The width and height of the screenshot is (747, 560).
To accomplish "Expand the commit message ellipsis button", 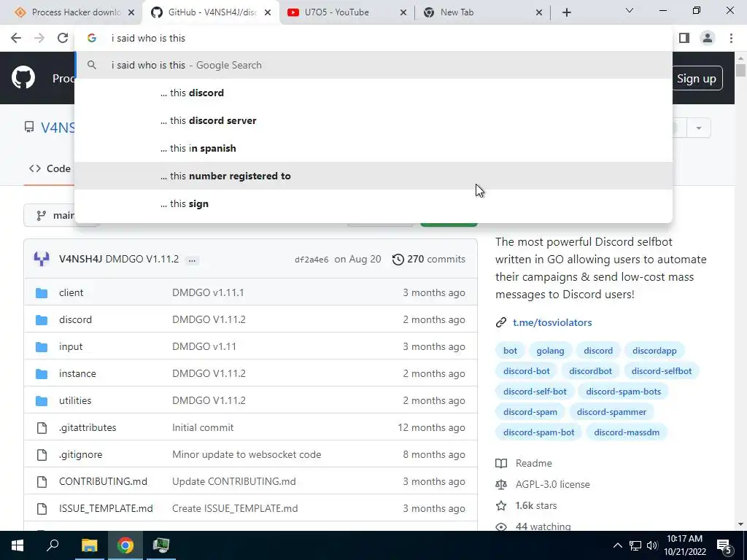I will coord(192,260).
